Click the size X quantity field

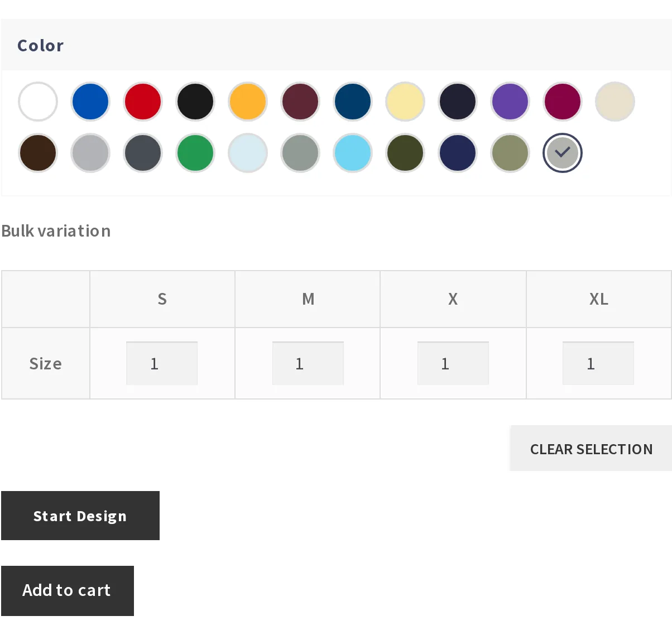(x=453, y=363)
